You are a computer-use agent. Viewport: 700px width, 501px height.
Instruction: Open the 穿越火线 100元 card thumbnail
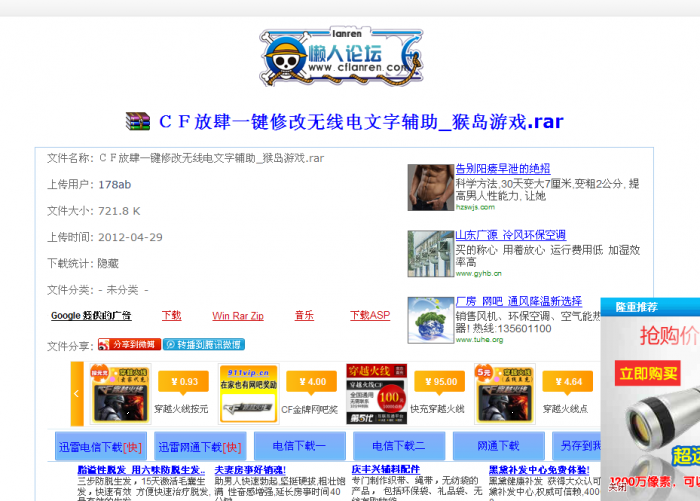(x=377, y=393)
